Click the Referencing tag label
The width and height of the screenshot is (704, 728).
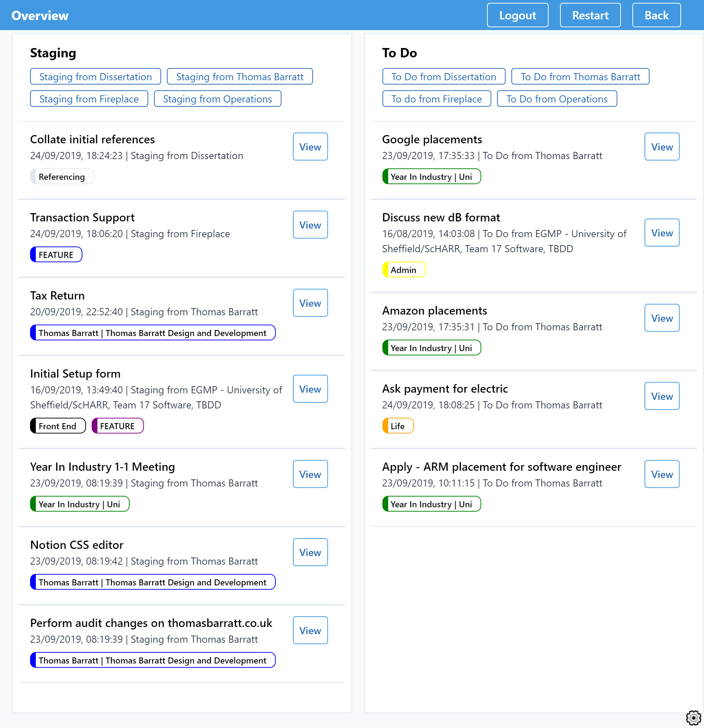62,176
